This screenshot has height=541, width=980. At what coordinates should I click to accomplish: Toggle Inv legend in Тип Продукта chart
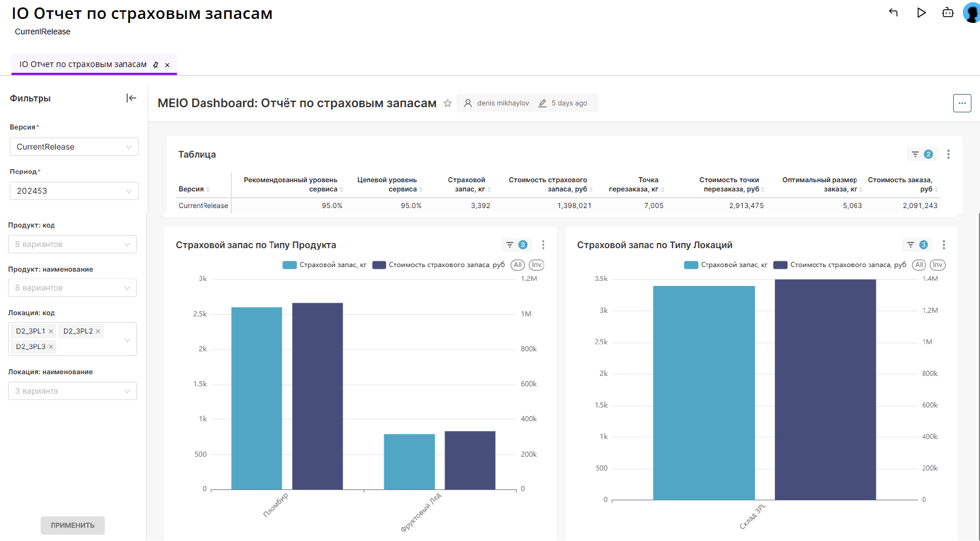[x=536, y=265]
